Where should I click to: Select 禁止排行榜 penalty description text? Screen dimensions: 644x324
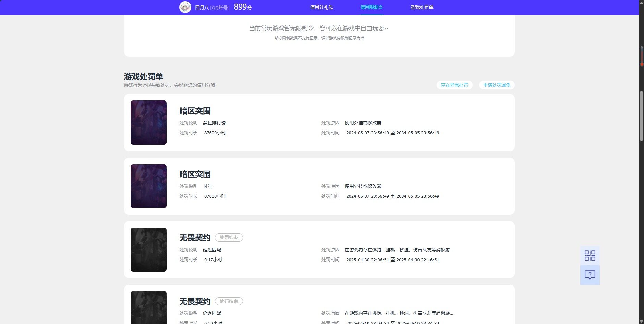coord(214,123)
